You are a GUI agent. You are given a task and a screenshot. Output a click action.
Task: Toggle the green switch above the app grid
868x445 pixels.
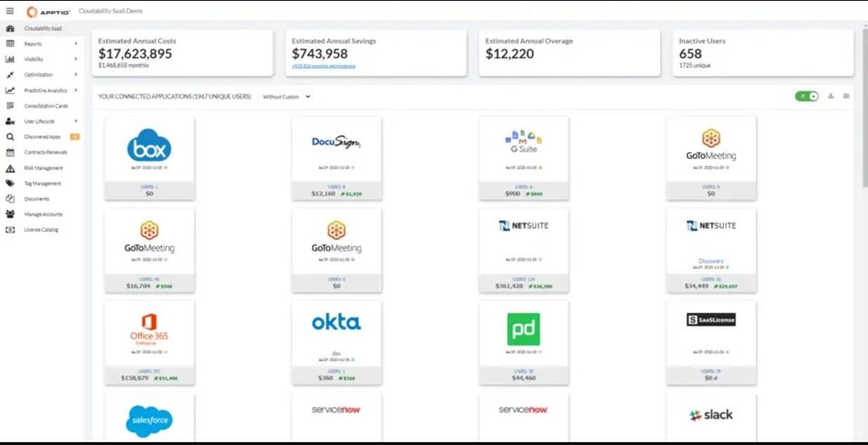click(x=807, y=96)
